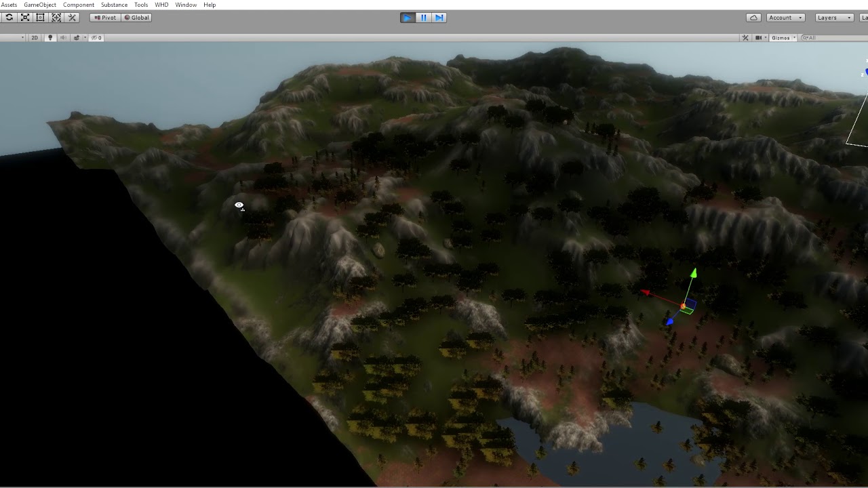868x488 pixels.
Task: Open Unity cloud services button
Action: [753, 18]
